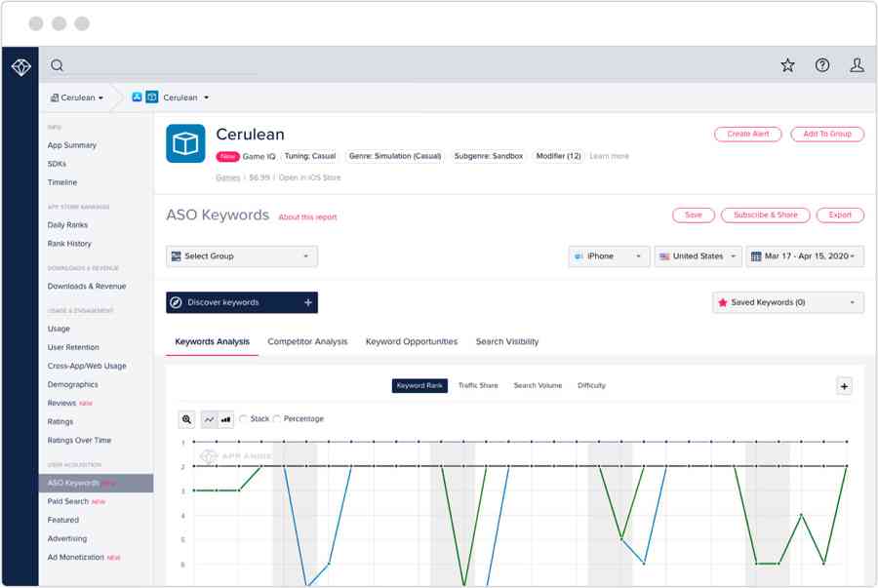Toggle Keyword Rank metric
The height and width of the screenshot is (588, 878).
[419, 385]
